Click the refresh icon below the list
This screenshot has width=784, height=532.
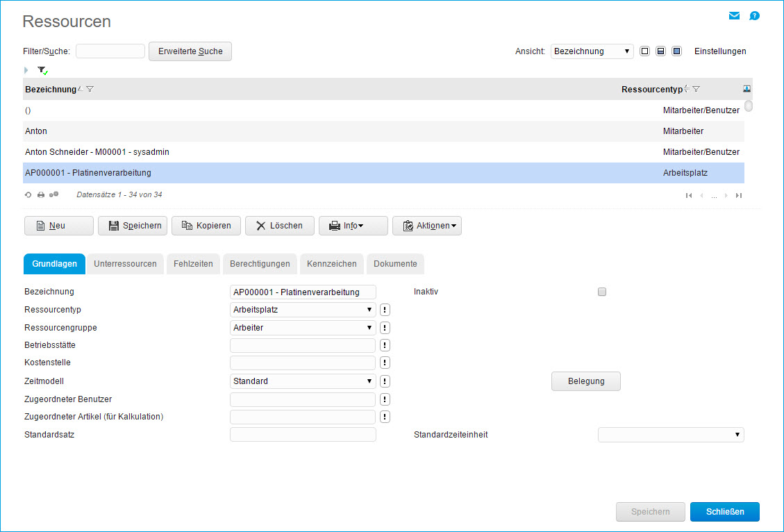(x=28, y=195)
